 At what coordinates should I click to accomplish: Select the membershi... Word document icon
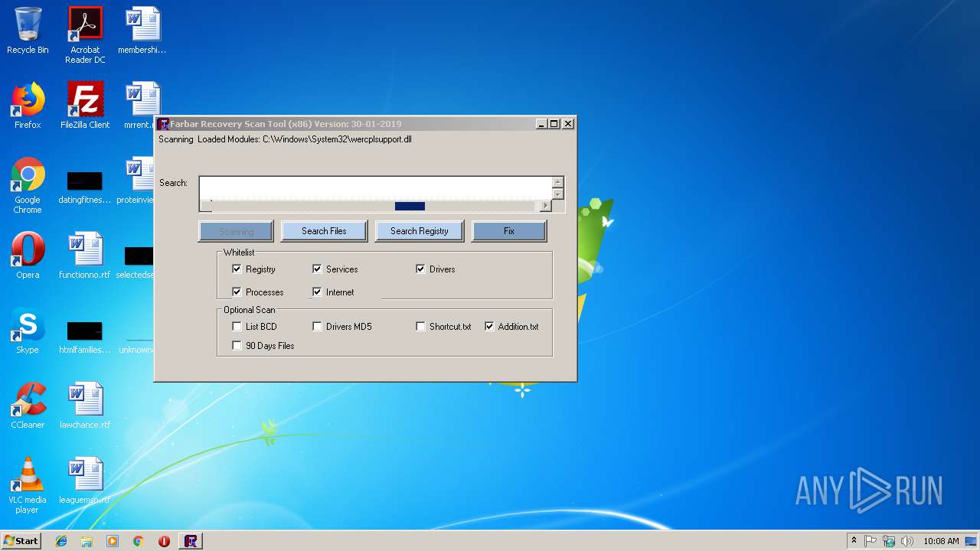coord(142,31)
